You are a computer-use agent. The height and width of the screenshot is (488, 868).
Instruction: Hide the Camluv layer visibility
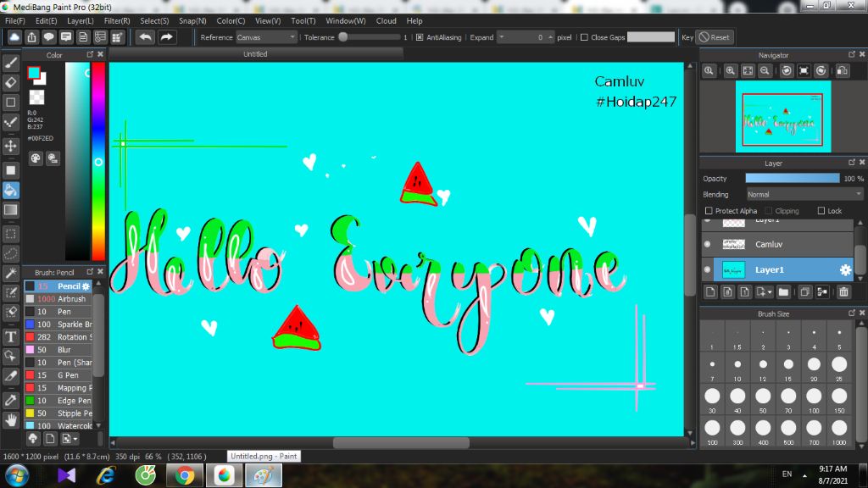point(708,244)
